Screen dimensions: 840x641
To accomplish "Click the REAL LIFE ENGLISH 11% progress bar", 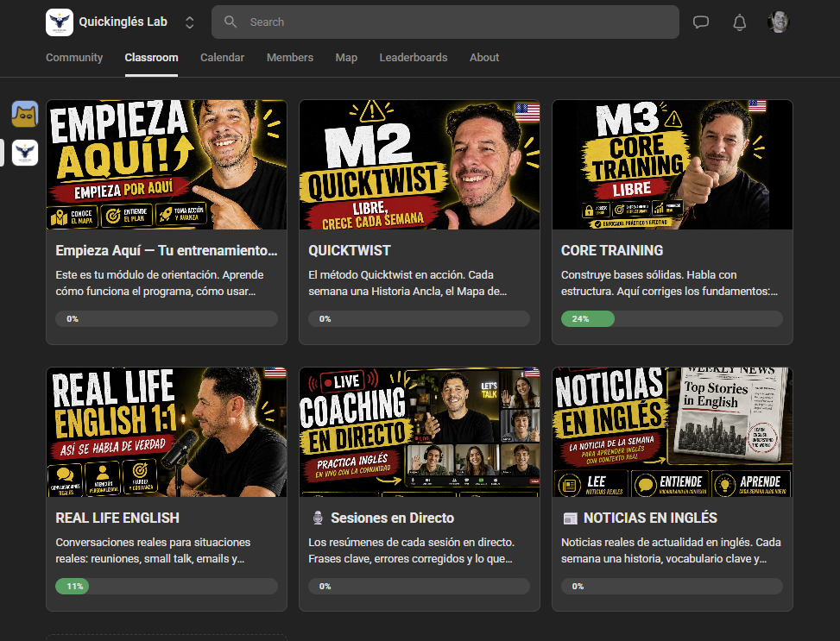I will point(167,587).
